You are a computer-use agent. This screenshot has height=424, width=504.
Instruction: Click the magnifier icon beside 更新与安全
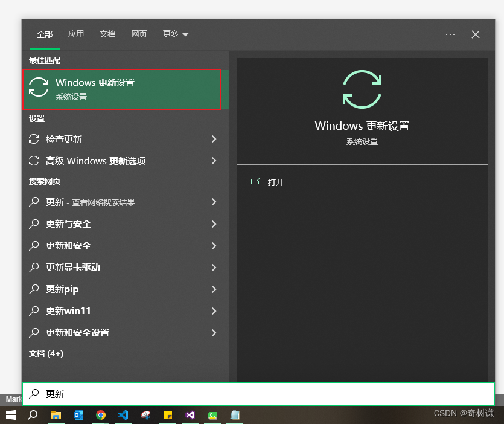click(34, 223)
